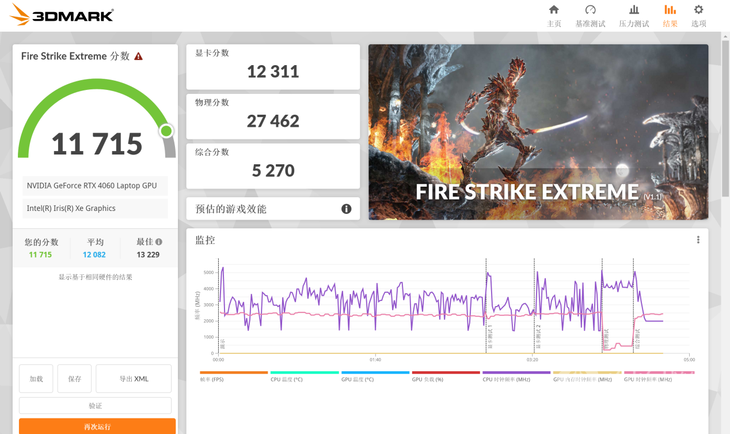Toggle pink GPU 时钟频率 legend swatch

pyautogui.click(x=659, y=373)
